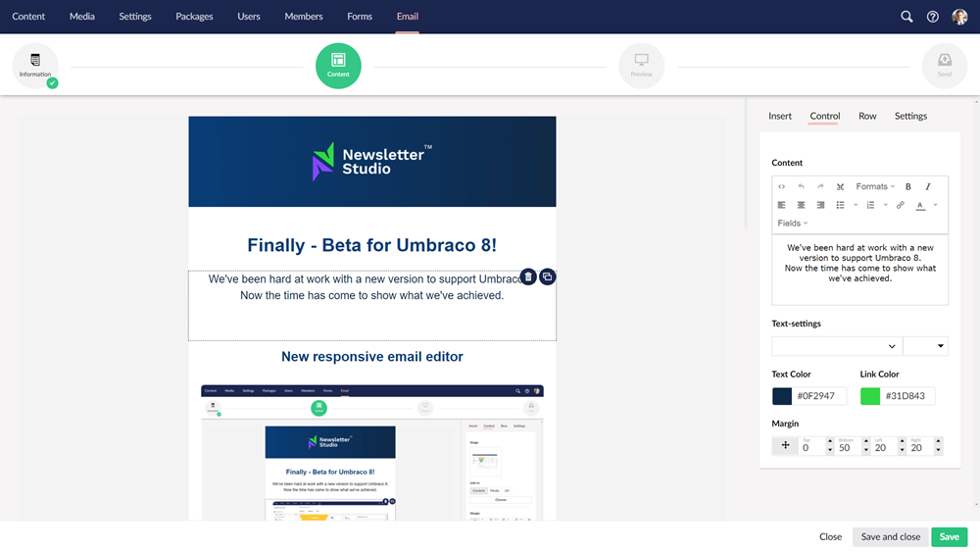This screenshot has height=552, width=980.
Task: Toggle bold formatting
Action: click(908, 186)
